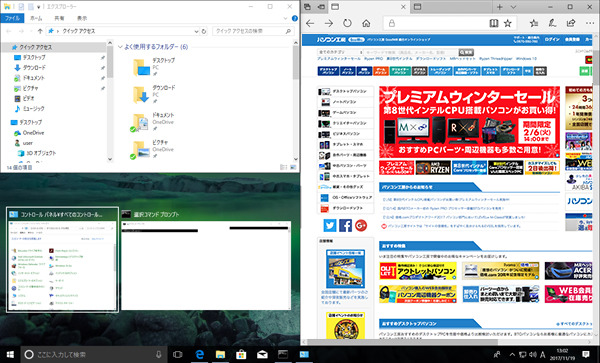
Task: Switch Explorer to large icons view
Action: (x=293, y=168)
